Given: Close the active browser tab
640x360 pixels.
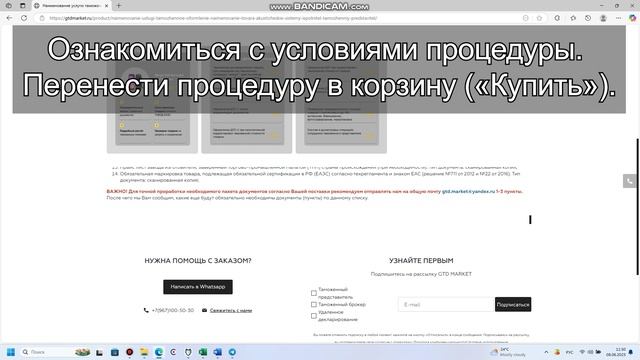Looking at the screenshot, I should pos(107,6).
